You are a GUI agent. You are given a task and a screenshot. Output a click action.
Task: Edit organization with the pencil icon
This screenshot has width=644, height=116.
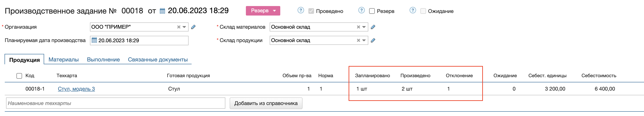click(193, 27)
